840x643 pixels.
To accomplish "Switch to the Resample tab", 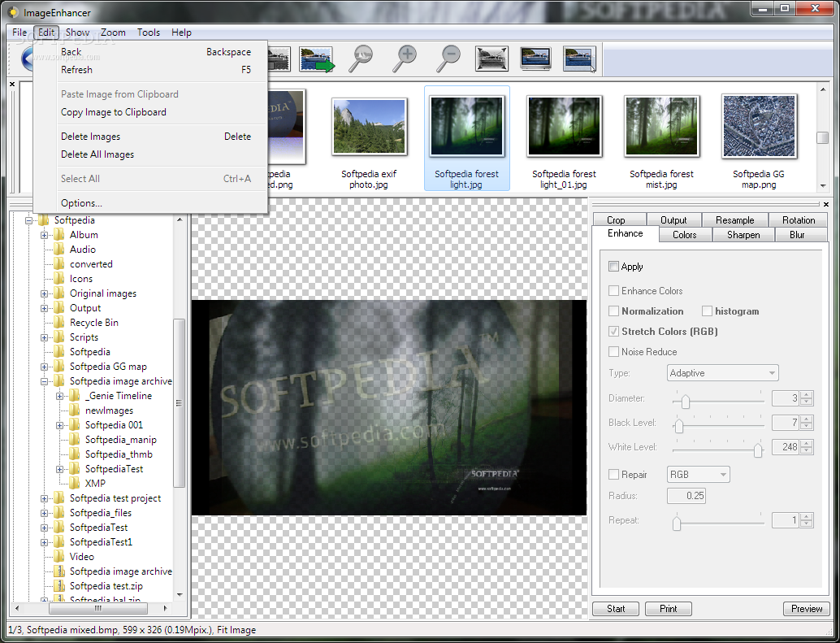I will coord(734,220).
